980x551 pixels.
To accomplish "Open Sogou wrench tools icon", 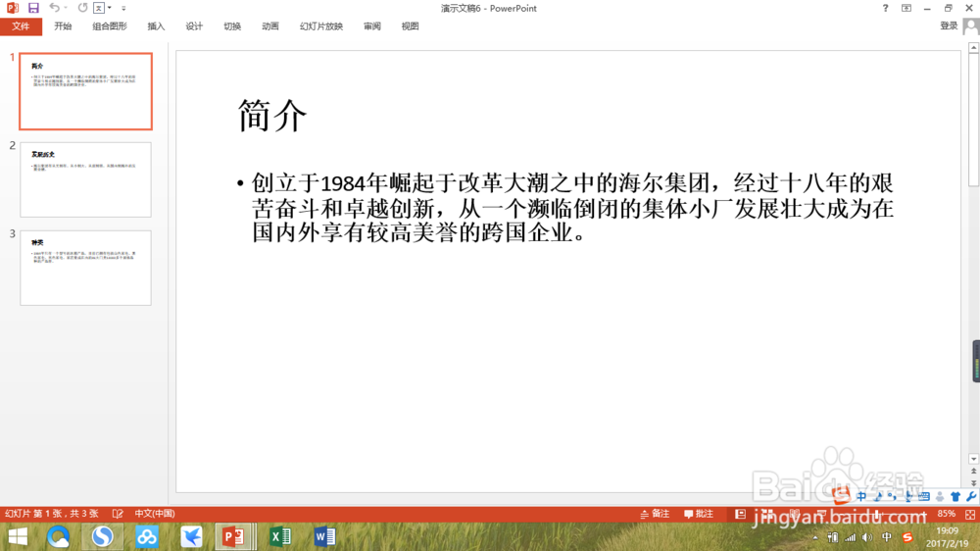I will pyautogui.click(x=970, y=497).
